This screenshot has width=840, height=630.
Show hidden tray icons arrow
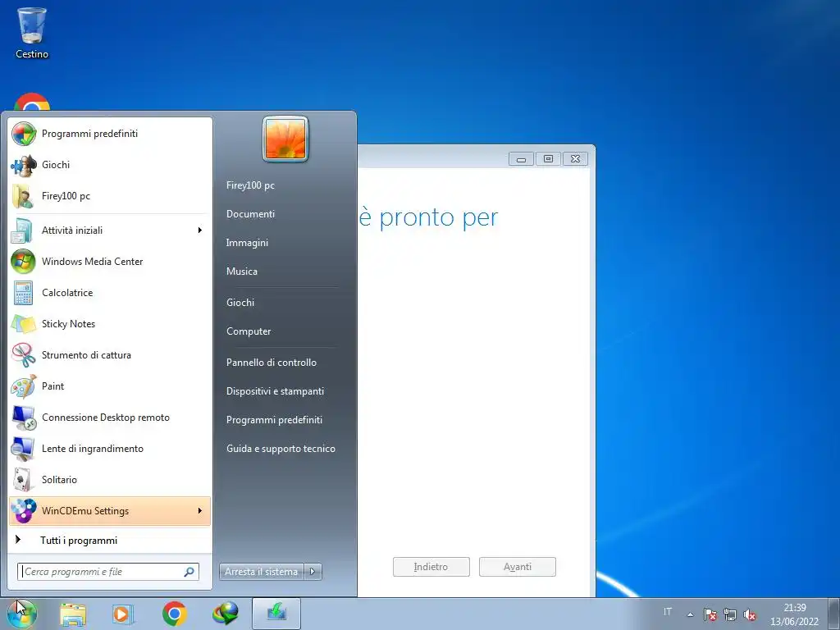coord(690,614)
